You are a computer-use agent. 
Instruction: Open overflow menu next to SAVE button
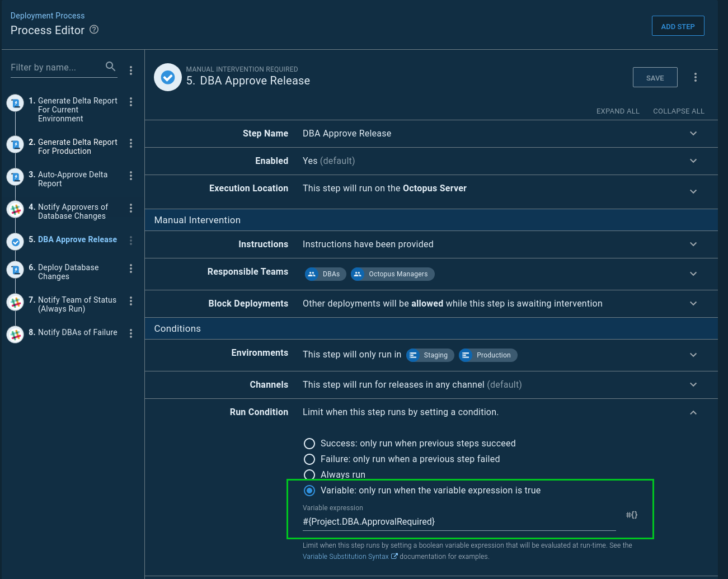coord(696,77)
